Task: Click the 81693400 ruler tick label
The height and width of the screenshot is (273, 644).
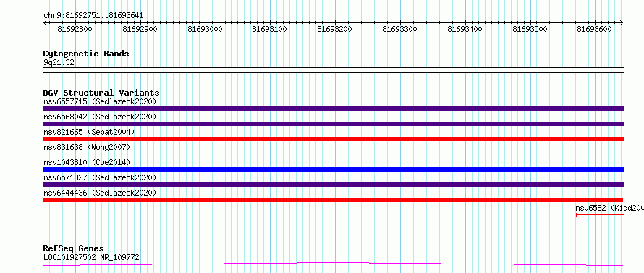Action: click(465, 29)
